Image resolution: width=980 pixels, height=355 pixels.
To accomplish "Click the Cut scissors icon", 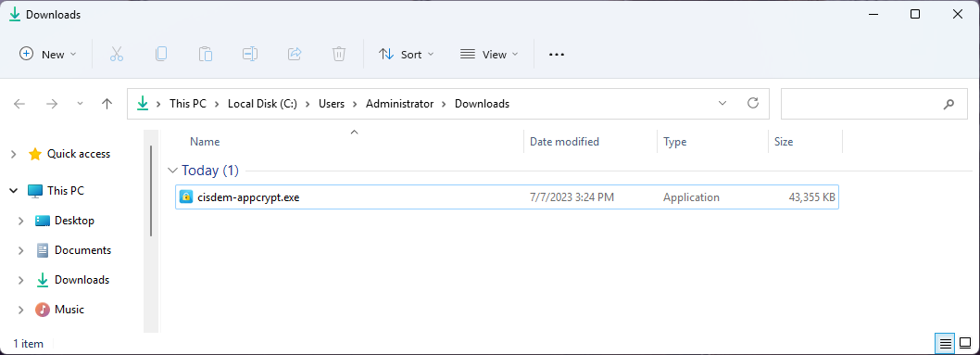I will pos(117,55).
